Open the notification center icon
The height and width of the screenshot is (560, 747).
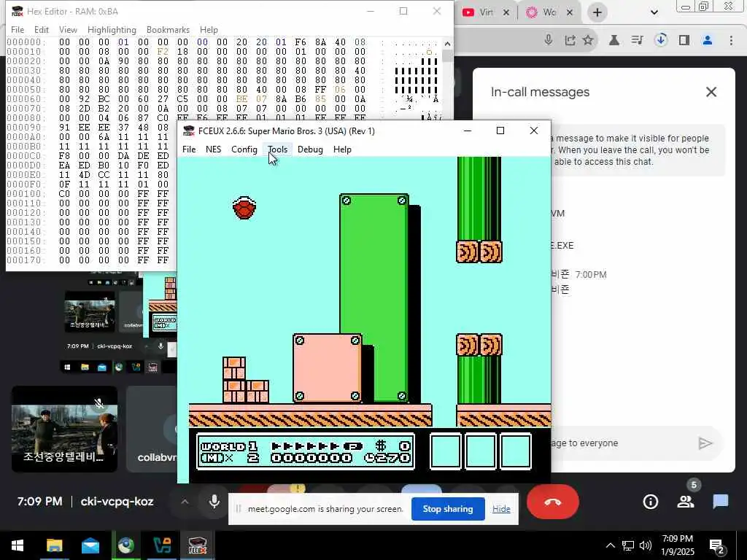click(717, 545)
